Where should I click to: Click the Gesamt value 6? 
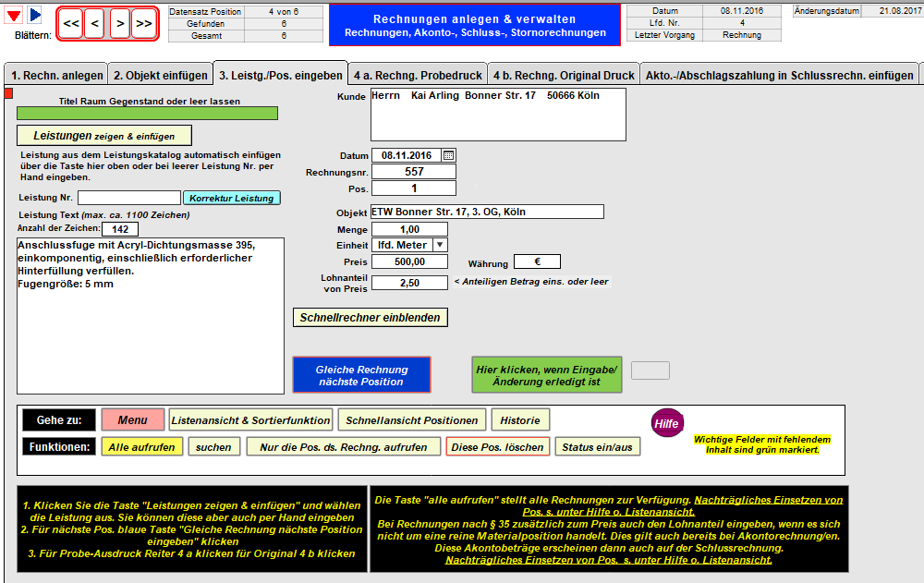point(284,35)
